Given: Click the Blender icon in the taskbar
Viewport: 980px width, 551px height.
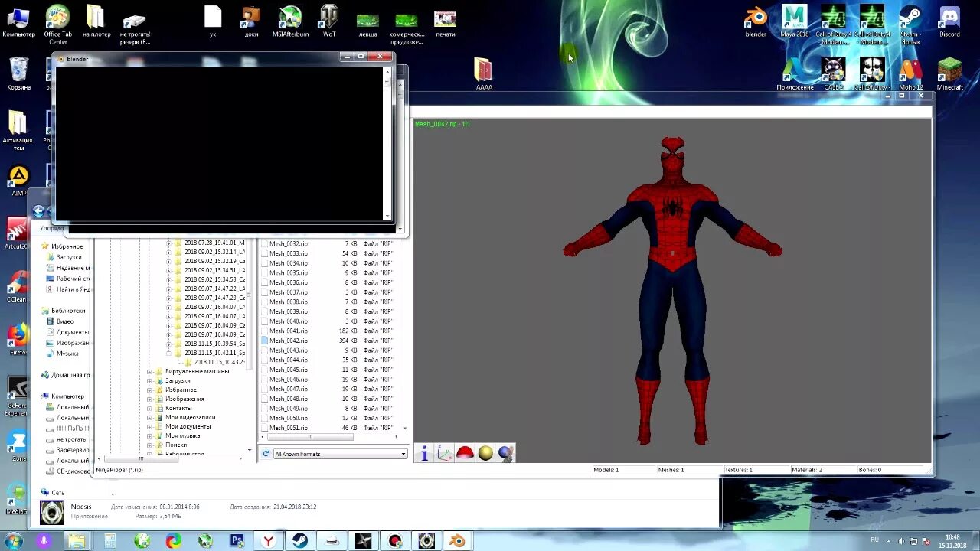Looking at the screenshot, I should [457, 541].
